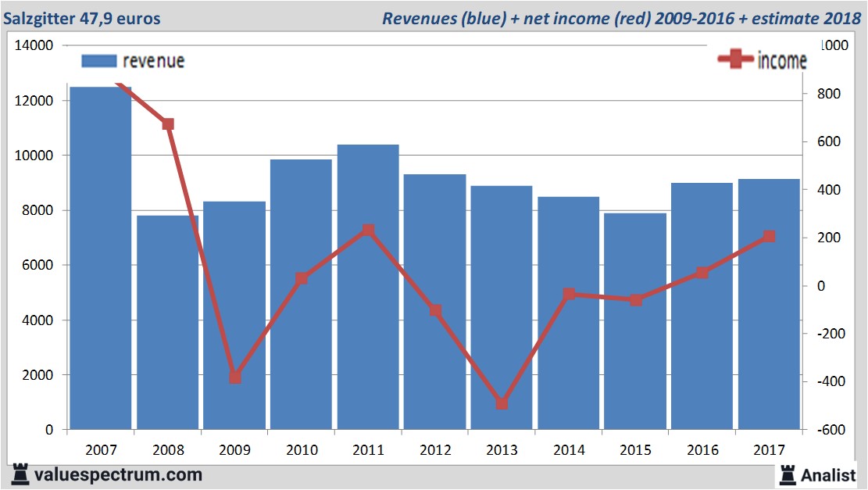Click the 2000 left axis label
The height and width of the screenshot is (490, 868).
pyautogui.click(x=38, y=375)
